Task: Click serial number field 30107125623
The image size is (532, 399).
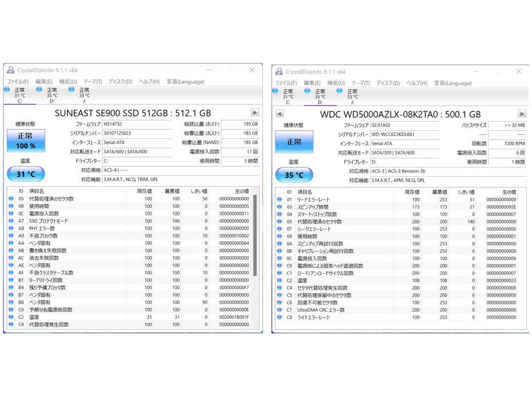Action: point(137,133)
